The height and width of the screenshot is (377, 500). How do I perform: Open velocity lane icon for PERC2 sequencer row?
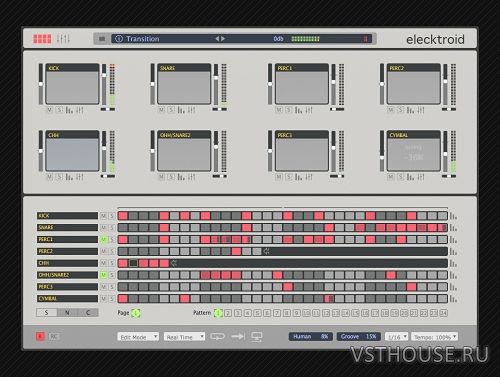coord(453,252)
